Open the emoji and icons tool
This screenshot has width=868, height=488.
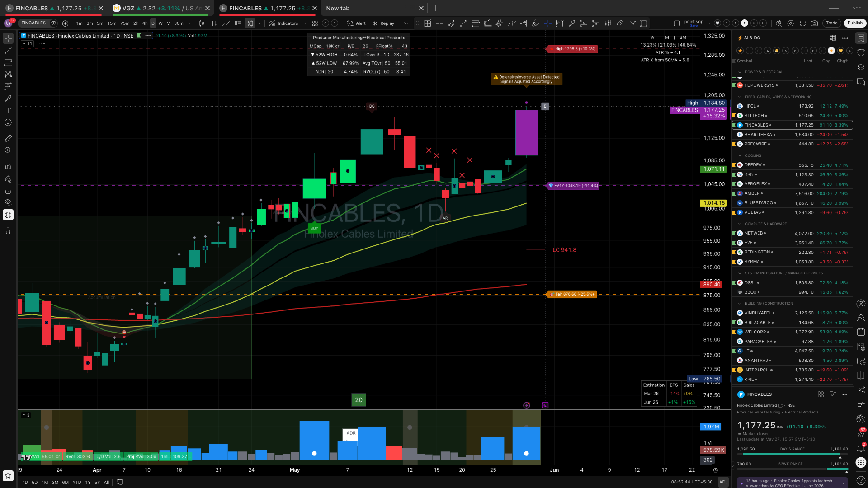8,122
